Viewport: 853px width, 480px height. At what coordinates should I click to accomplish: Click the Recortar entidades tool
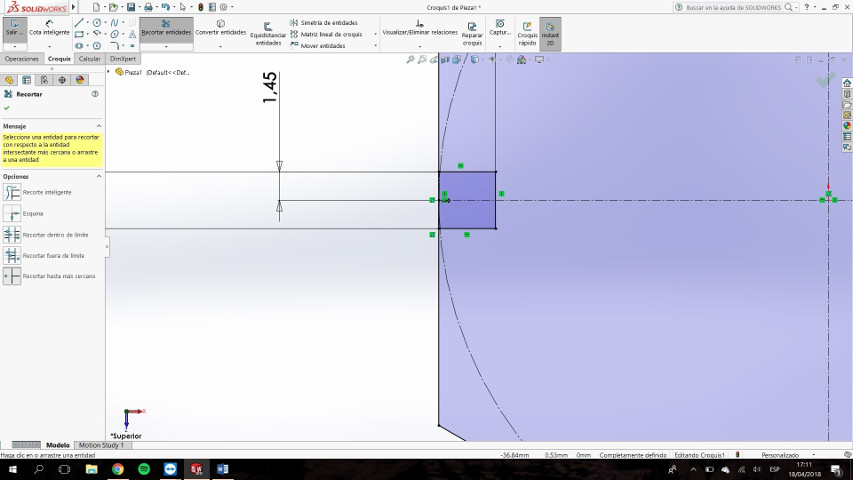(x=166, y=28)
